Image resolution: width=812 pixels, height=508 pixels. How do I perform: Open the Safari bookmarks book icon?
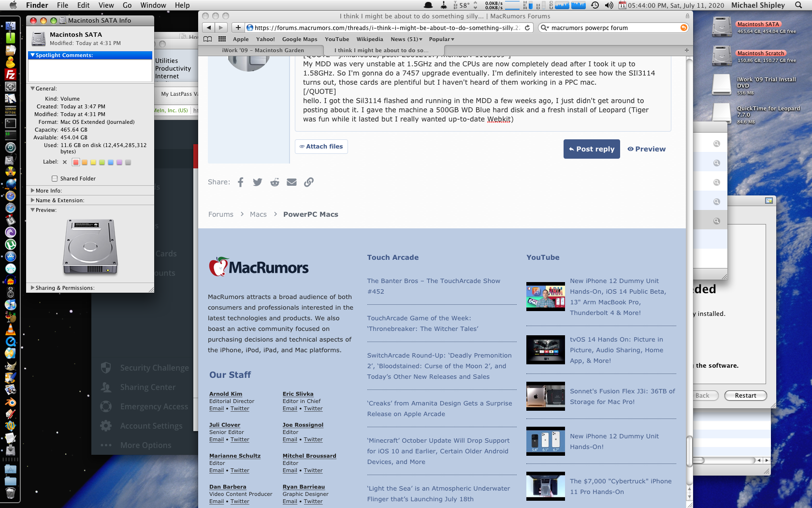pos(207,39)
